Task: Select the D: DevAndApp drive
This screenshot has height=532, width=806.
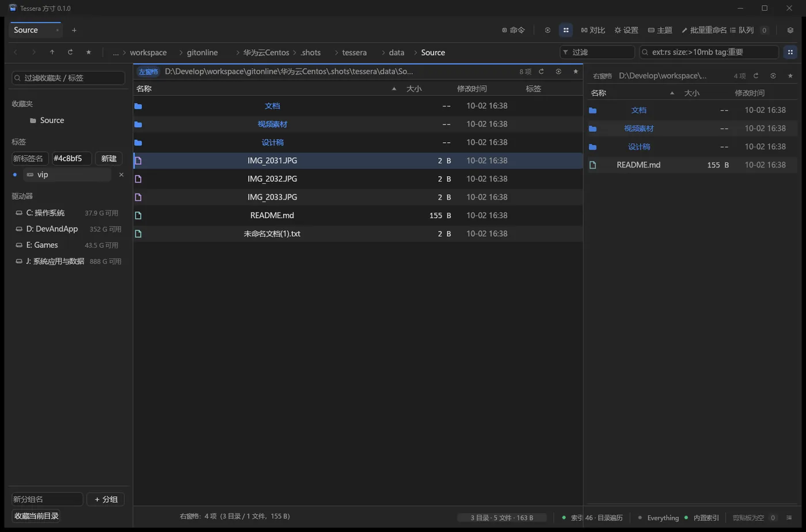Action: pos(68,229)
